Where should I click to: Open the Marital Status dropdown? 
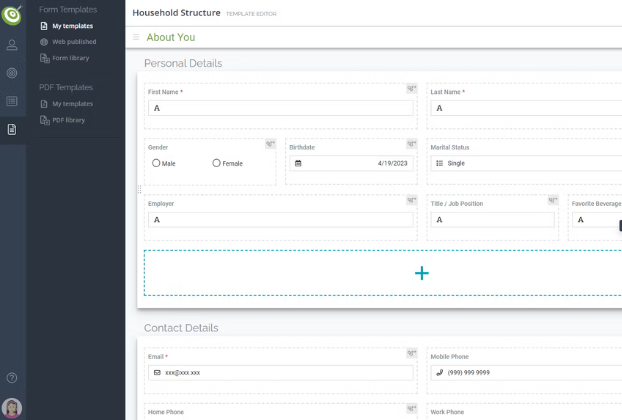526,163
